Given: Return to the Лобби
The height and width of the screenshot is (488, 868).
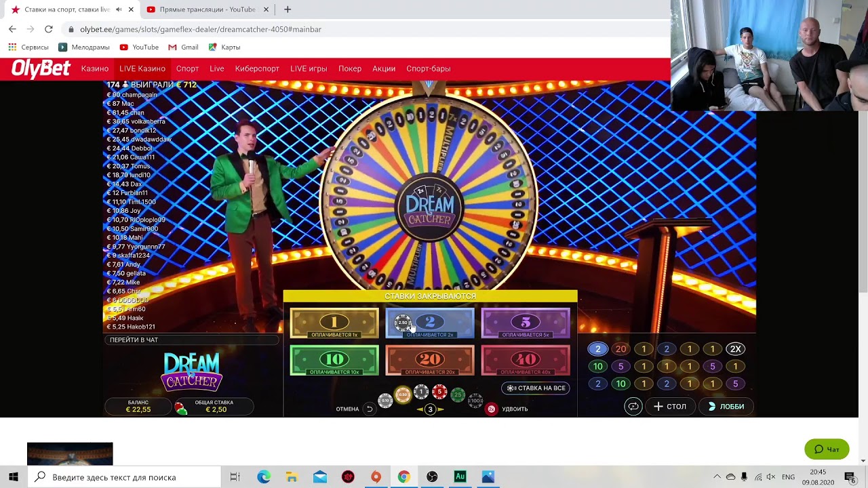Looking at the screenshot, I should (726, 407).
